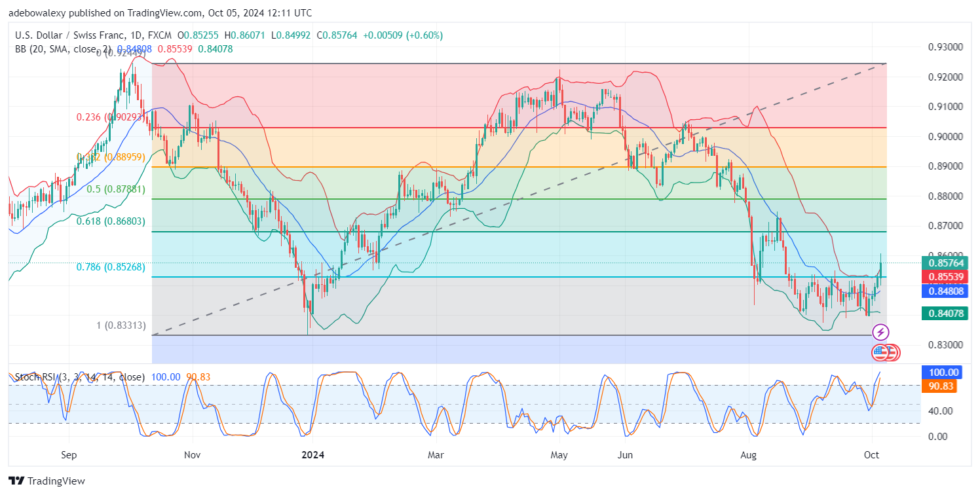Click the 40.00 Stoch RSI axis label
Image resolution: width=980 pixels, height=495 pixels.
pyautogui.click(x=940, y=411)
